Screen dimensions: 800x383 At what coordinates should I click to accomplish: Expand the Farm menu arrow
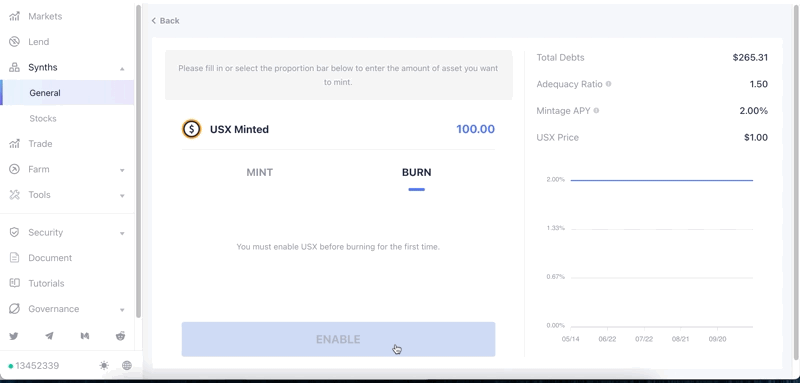coord(122,170)
